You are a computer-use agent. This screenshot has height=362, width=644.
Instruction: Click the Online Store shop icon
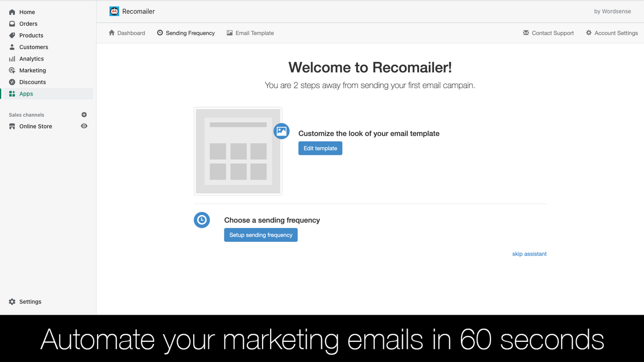pyautogui.click(x=12, y=126)
